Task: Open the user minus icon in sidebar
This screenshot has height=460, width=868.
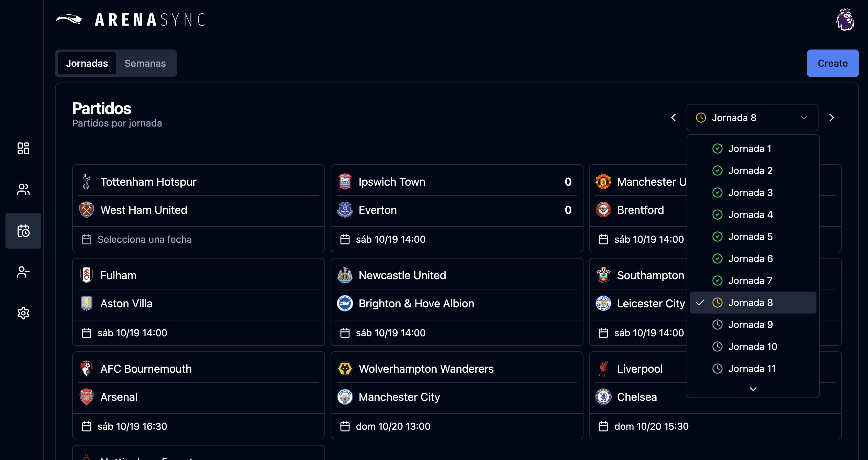Action: [23, 272]
